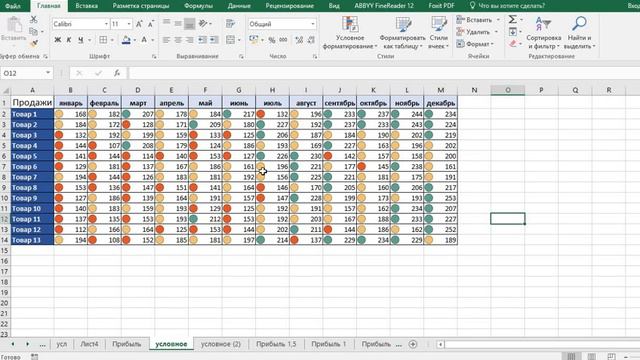The width and height of the screenshot is (640, 360).
Task: Click the AutoSum sigma icon
Action: pos(513,20)
